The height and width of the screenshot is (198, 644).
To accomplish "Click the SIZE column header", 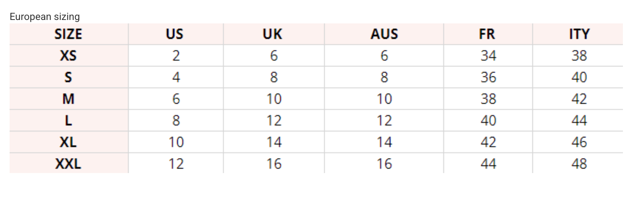I will (x=68, y=34).
